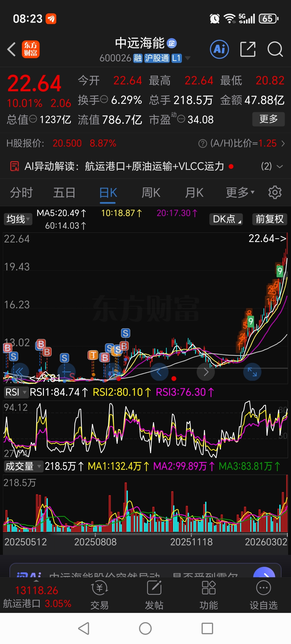Switch to 五日 tab
291x644 pixels.
coord(65,193)
